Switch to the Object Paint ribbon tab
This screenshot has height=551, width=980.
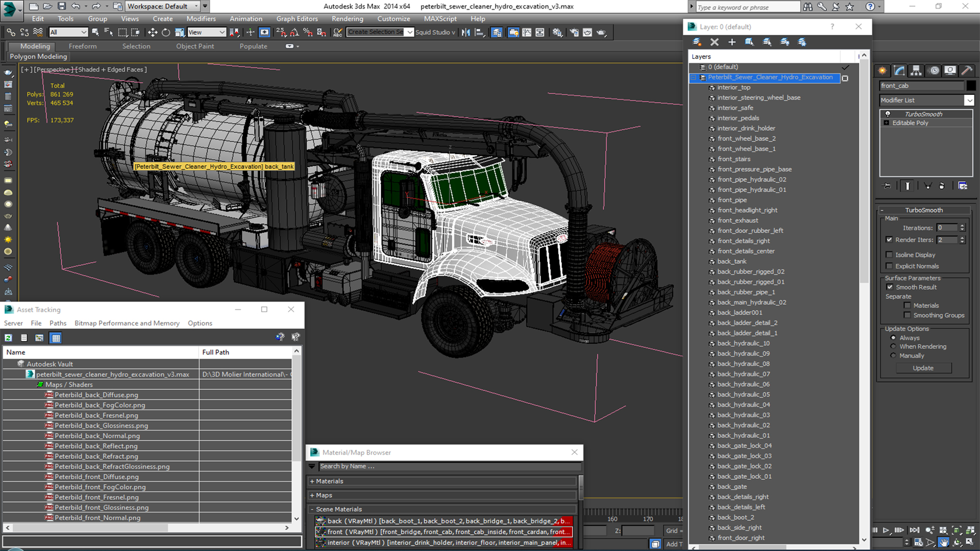(195, 46)
